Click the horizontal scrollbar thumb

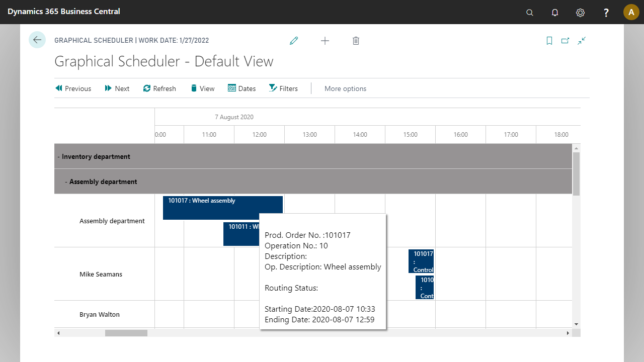[126, 333]
